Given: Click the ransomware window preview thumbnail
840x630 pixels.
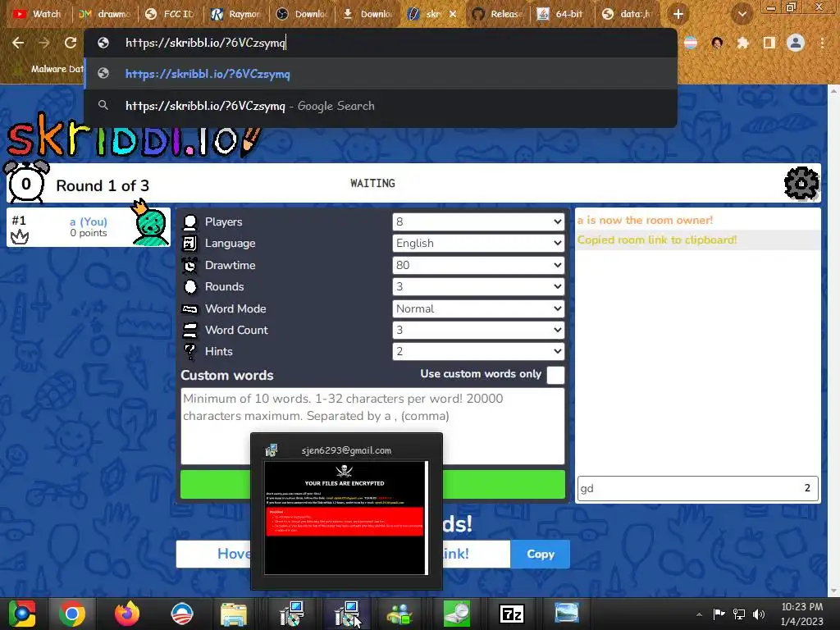Looking at the screenshot, I should coord(346,518).
